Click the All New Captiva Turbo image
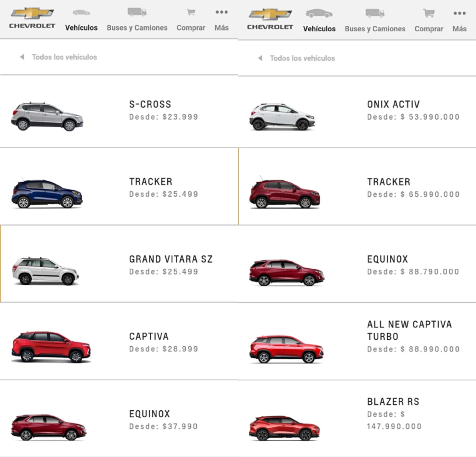Screen dimensions: 476x457 (286, 349)
